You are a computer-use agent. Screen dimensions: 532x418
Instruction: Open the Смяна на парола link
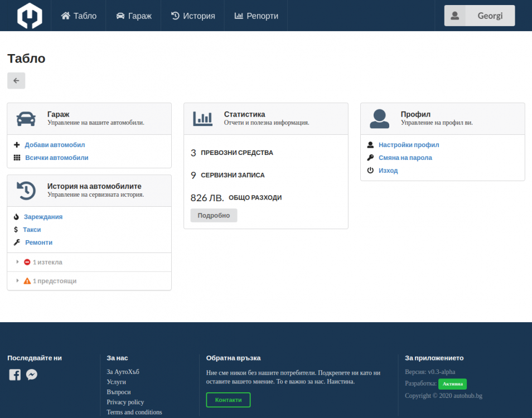(405, 158)
